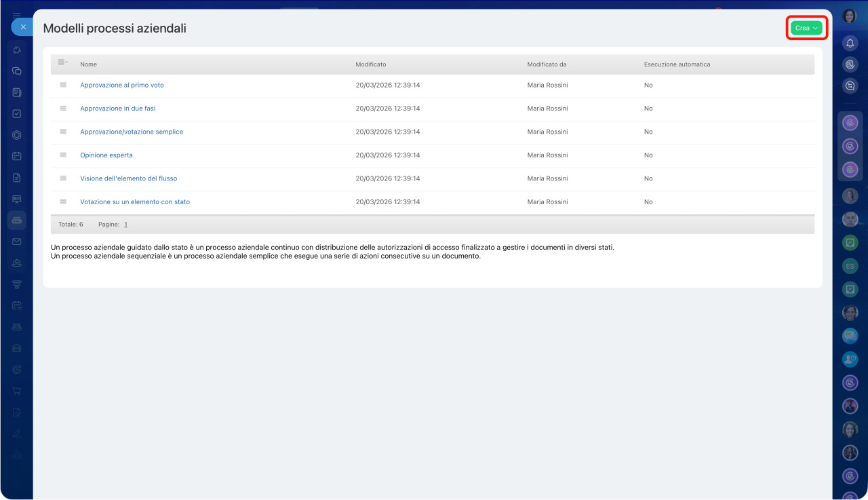Open the user profile avatar at top right
The image size is (868, 500).
click(x=850, y=16)
